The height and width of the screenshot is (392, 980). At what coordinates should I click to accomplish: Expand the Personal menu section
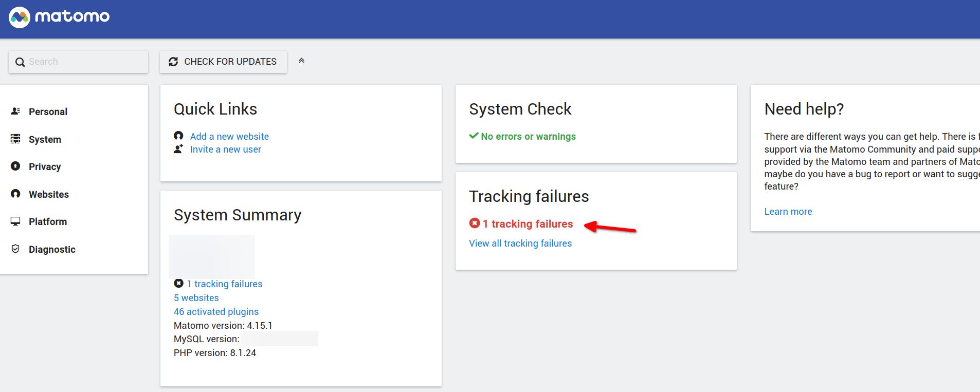click(x=48, y=111)
